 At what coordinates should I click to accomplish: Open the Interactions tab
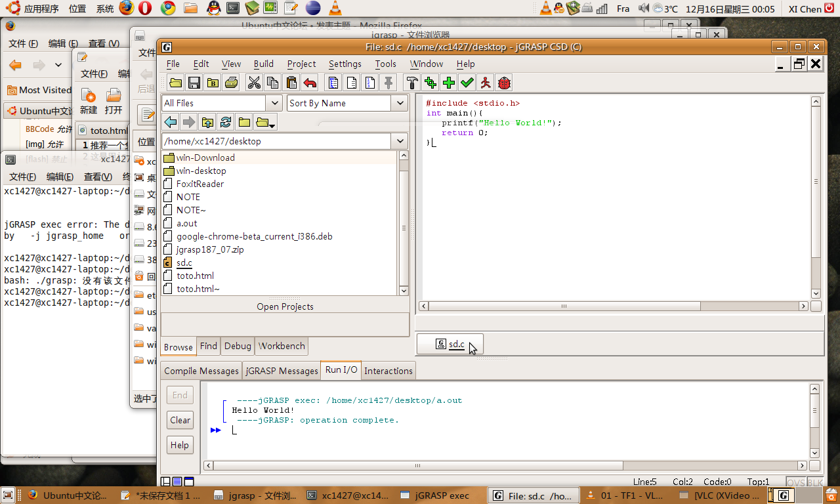(388, 371)
